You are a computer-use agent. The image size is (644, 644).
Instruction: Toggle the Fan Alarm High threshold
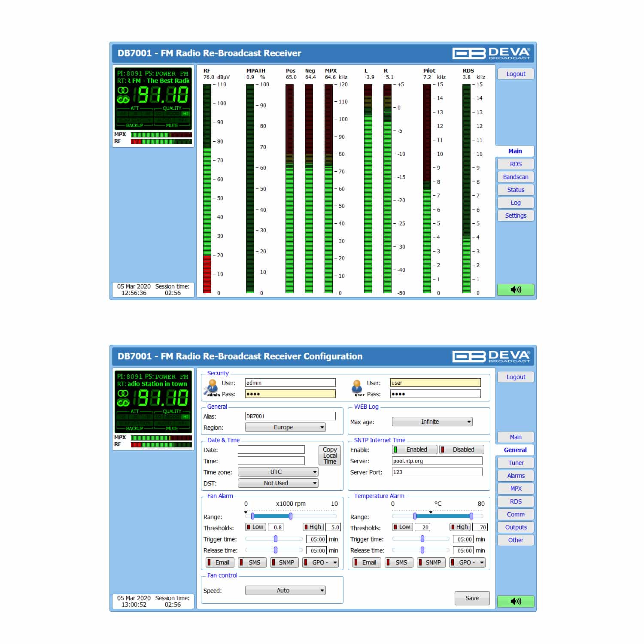[x=313, y=527]
